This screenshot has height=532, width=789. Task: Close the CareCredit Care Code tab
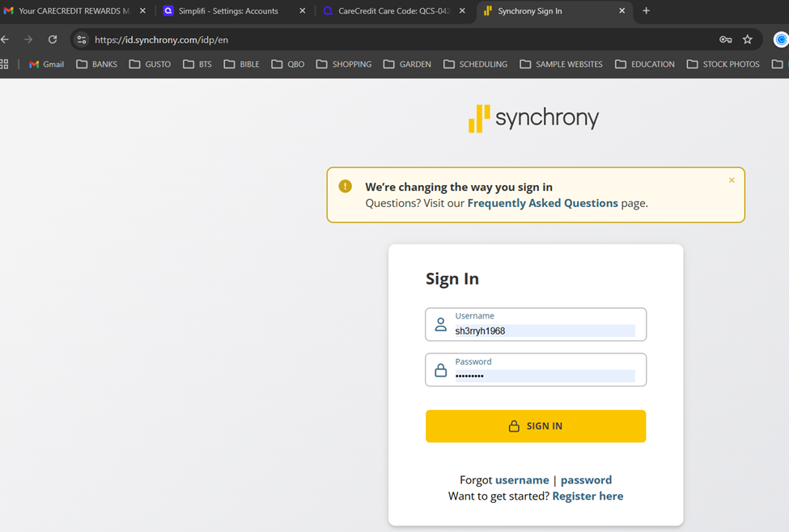pos(462,11)
